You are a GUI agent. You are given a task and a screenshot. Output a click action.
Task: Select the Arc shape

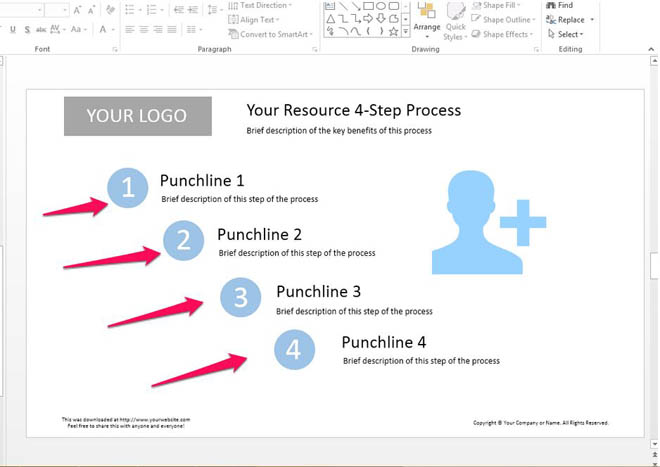click(343, 31)
